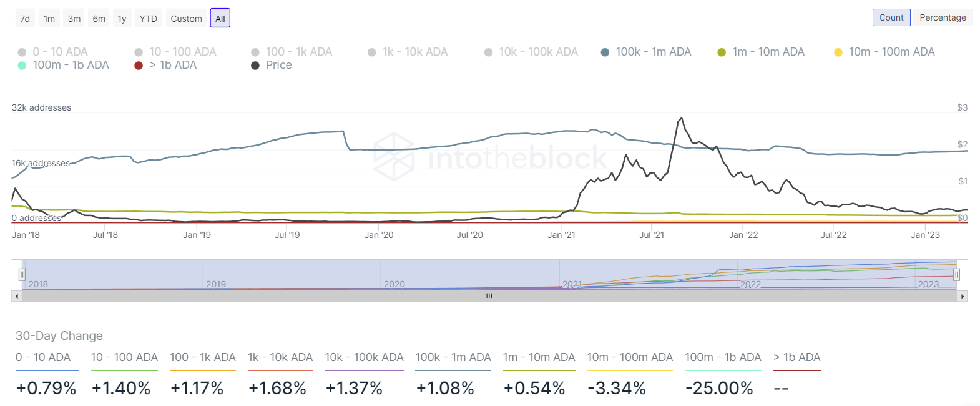Screen dimensions: 980x406
Task: Toggle the 1m - 10m ADA series dot
Action: (721, 52)
